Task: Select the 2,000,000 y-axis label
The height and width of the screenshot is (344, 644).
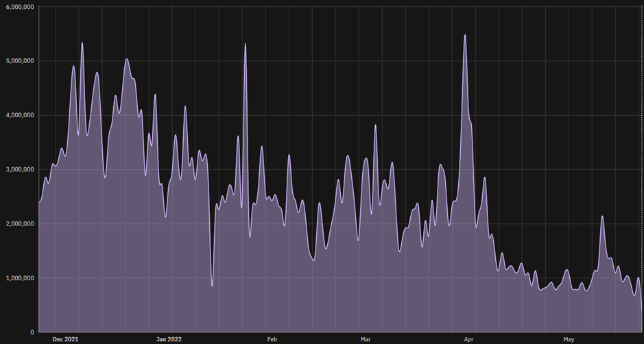Action: [20, 223]
